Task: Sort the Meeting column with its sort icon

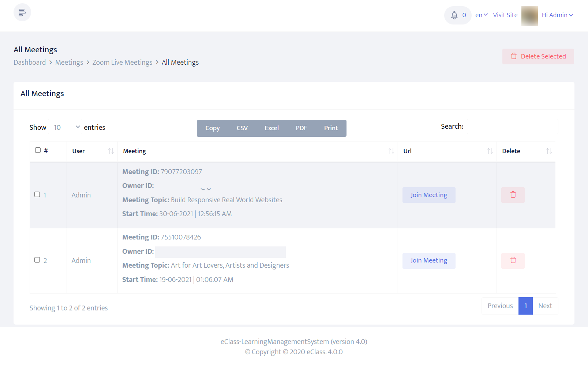Action: (x=391, y=151)
